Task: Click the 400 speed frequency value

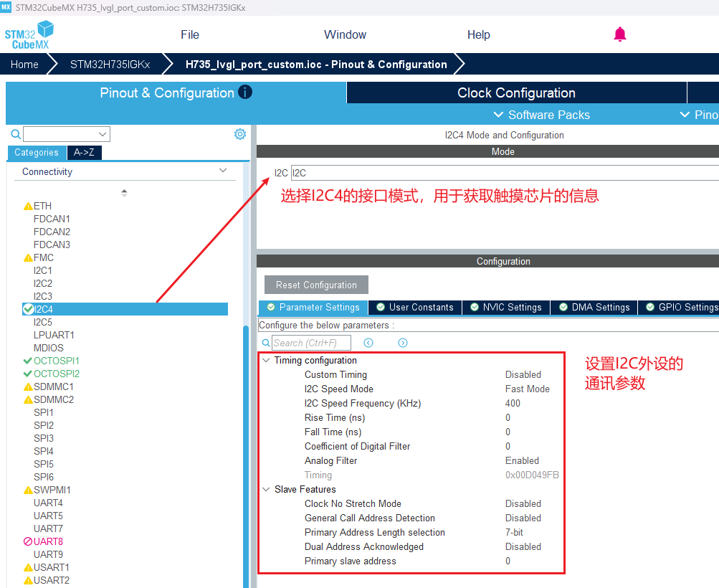Action: [513, 403]
